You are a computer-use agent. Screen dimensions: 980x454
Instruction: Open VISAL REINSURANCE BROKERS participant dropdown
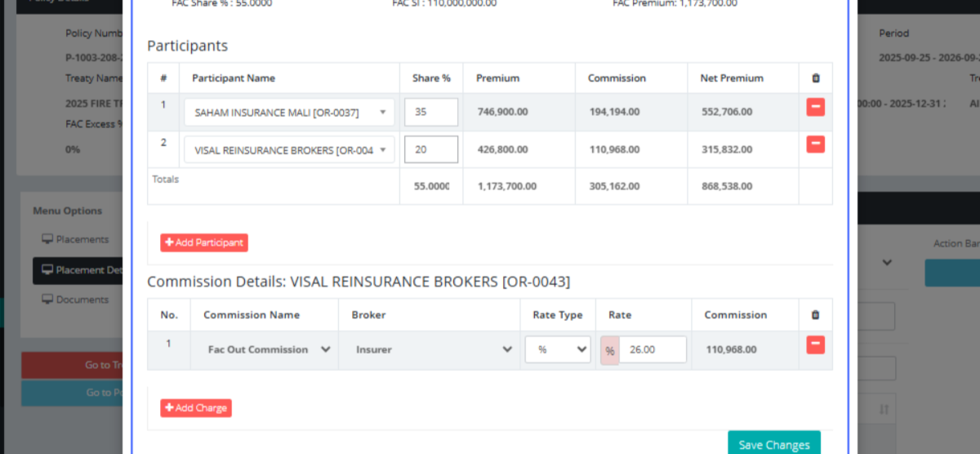tap(289, 150)
